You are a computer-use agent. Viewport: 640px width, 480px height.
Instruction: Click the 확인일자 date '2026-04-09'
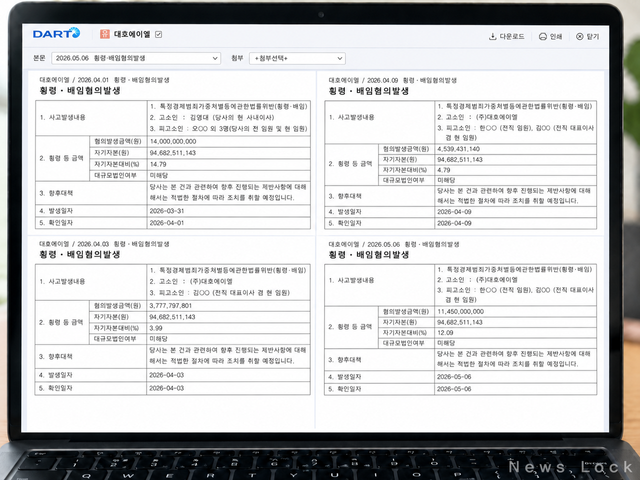(454, 223)
